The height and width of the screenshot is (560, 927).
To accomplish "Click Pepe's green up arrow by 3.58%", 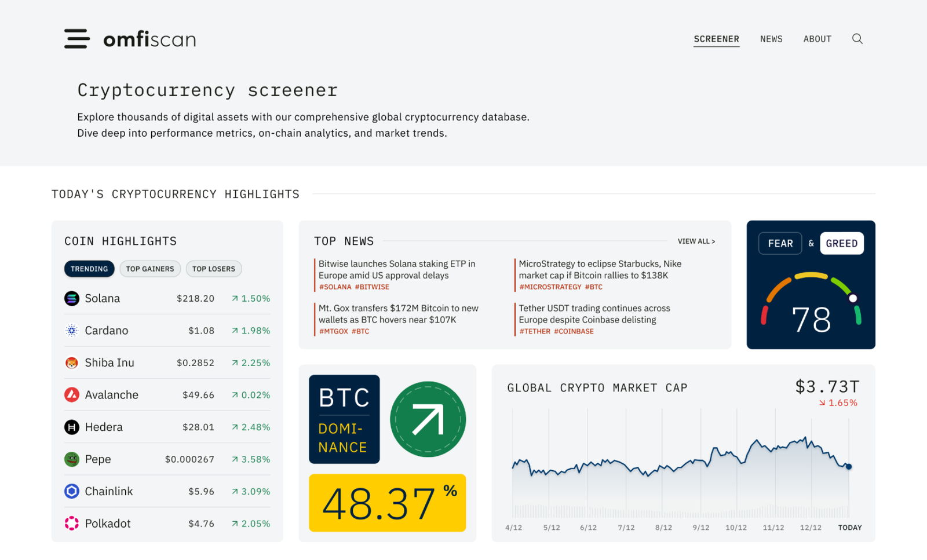I will (235, 460).
